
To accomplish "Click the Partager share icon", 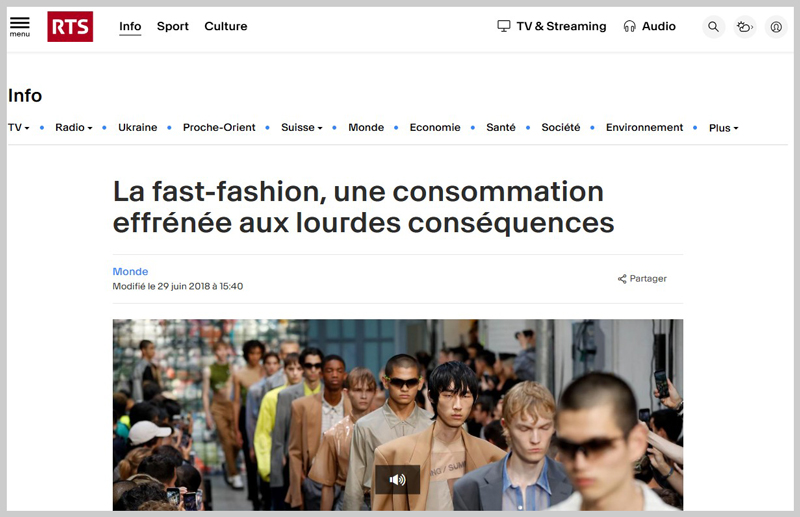I will (622, 279).
